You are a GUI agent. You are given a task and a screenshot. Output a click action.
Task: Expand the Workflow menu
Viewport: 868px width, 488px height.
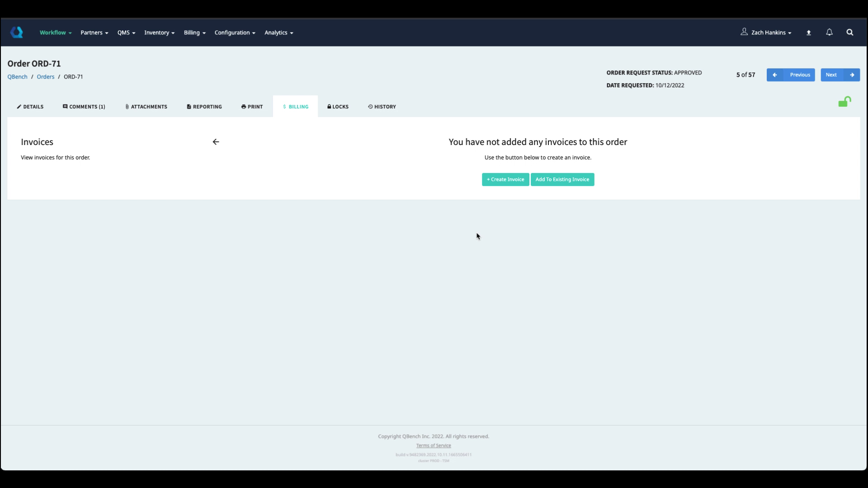(x=55, y=33)
